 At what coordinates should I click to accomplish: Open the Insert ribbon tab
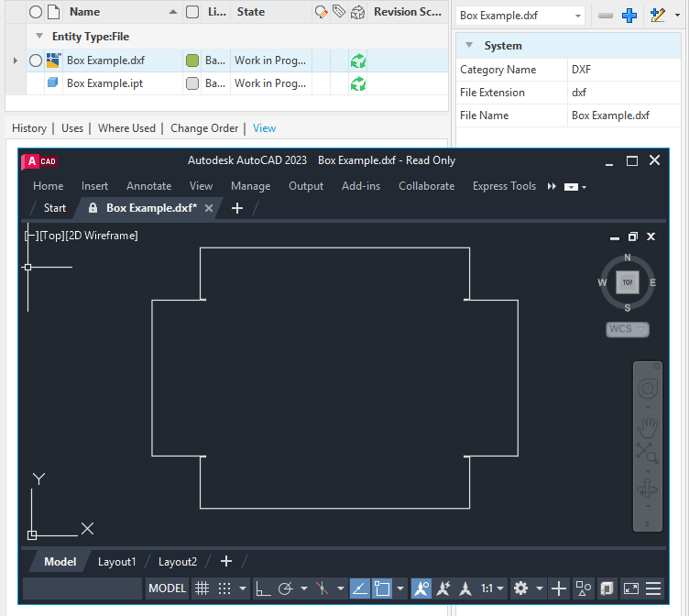pyautogui.click(x=94, y=186)
